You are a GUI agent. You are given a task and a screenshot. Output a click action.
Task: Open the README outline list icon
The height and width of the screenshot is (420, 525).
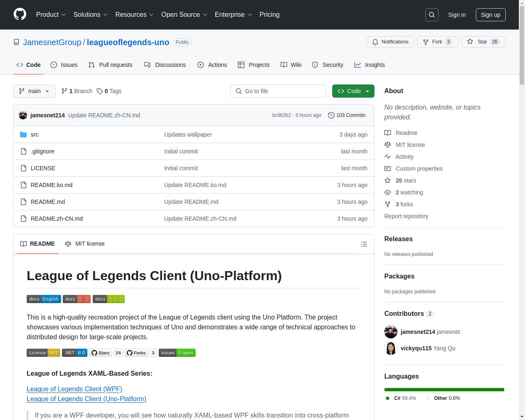(x=363, y=244)
